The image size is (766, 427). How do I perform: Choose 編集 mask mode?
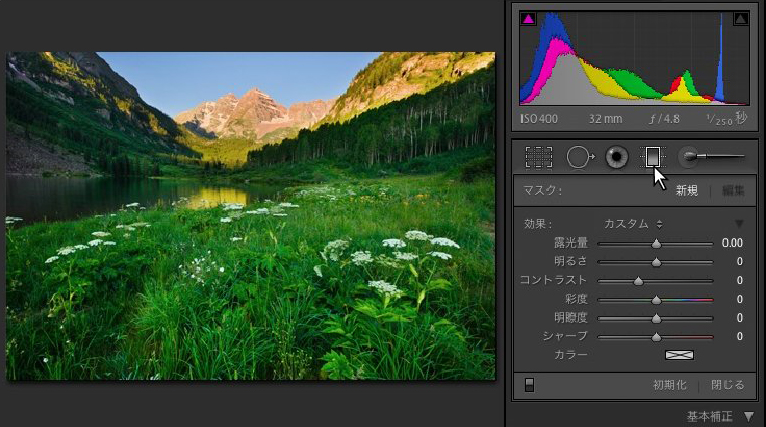click(x=733, y=190)
